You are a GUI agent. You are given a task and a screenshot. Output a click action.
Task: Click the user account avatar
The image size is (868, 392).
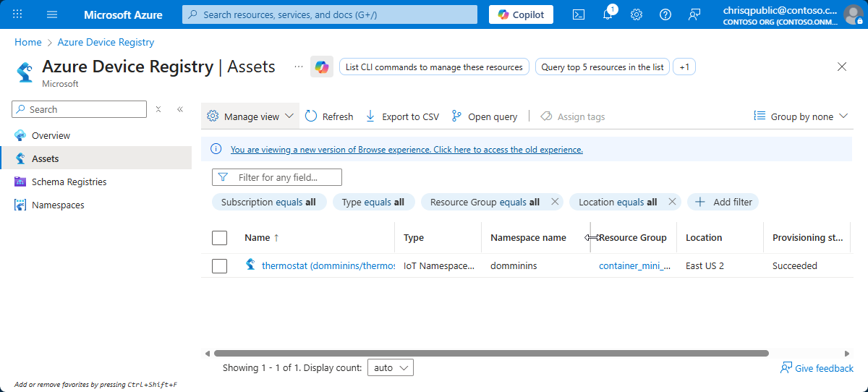(x=854, y=14)
